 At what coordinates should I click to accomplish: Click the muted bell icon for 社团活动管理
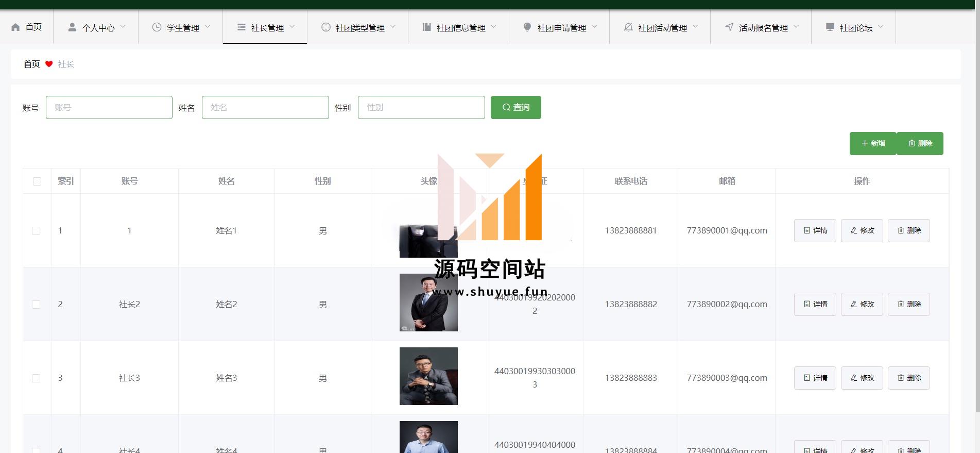pyautogui.click(x=628, y=27)
